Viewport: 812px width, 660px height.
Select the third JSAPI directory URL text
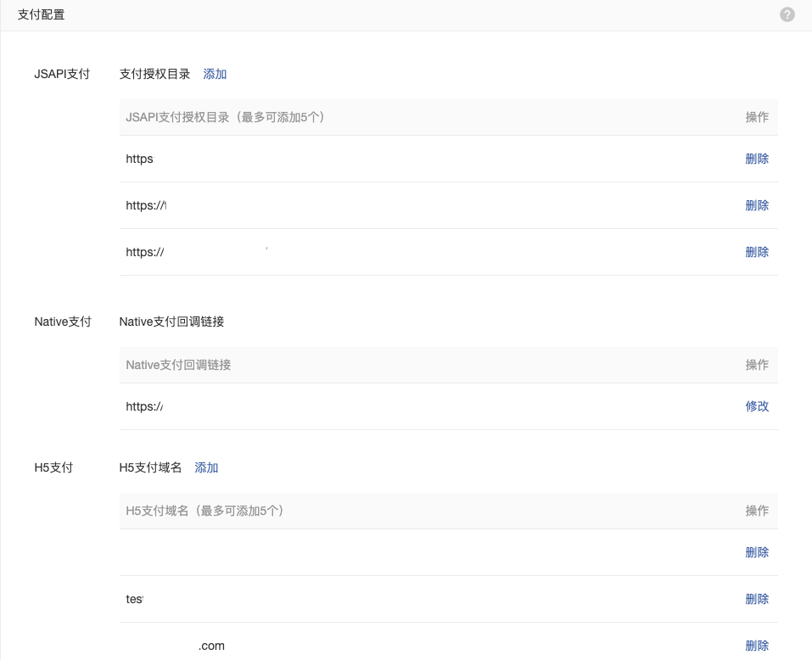pyautogui.click(x=145, y=252)
